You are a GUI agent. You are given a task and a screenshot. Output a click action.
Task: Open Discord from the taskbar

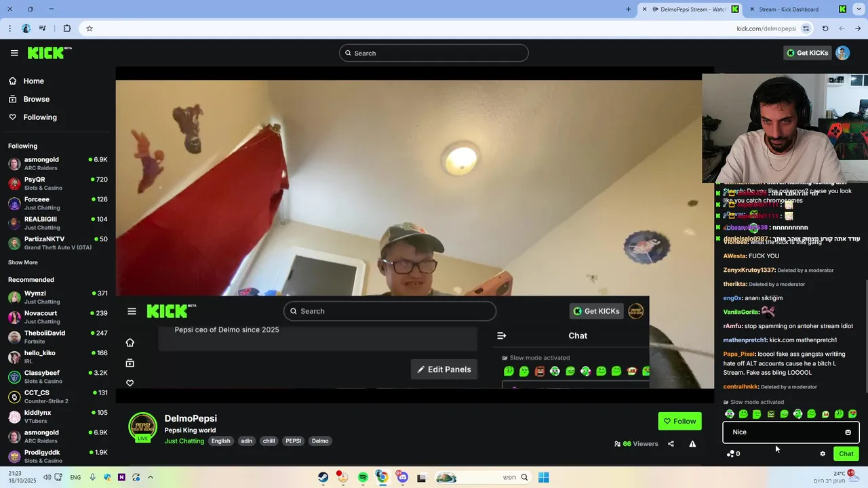pyautogui.click(x=402, y=477)
